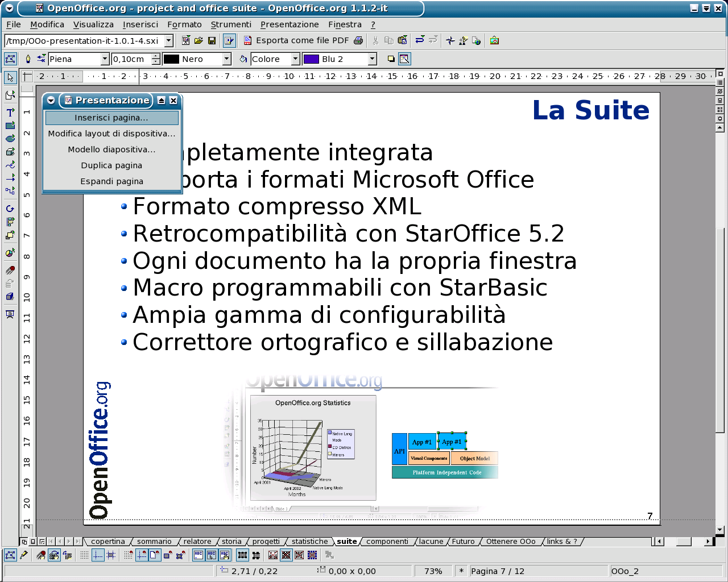Image resolution: width=728 pixels, height=582 pixels.
Task: Switch to the componenti slide tab
Action: (387, 542)
